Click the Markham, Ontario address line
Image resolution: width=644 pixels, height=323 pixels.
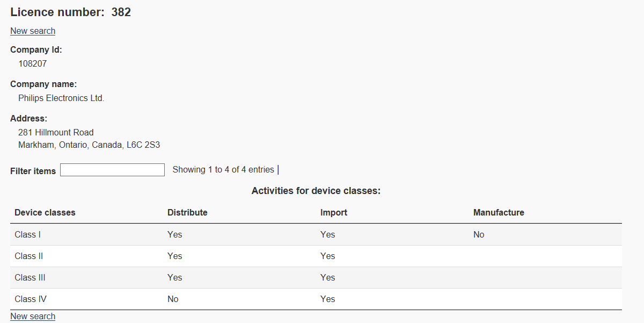(89, 145)
